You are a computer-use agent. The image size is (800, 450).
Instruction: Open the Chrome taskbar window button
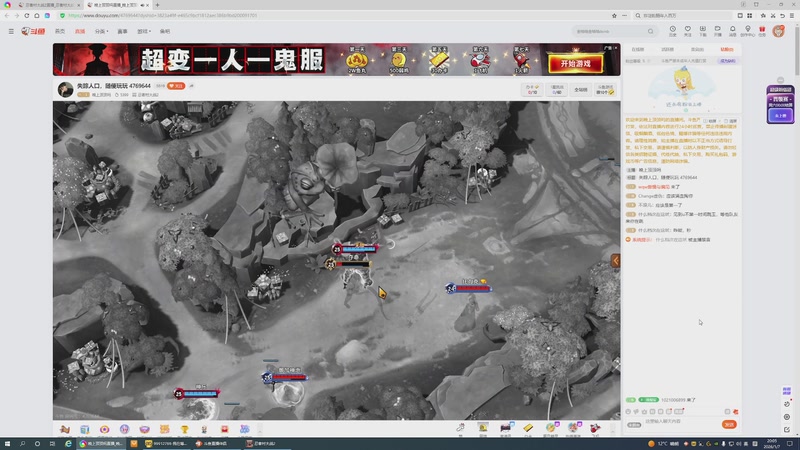pyautogui.click(x=101, y=444)
